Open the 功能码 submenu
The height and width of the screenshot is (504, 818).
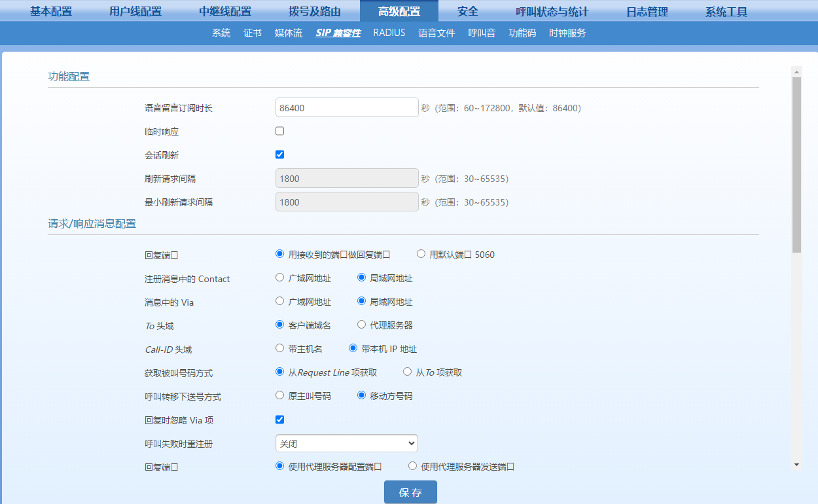[x=522, y=33]
